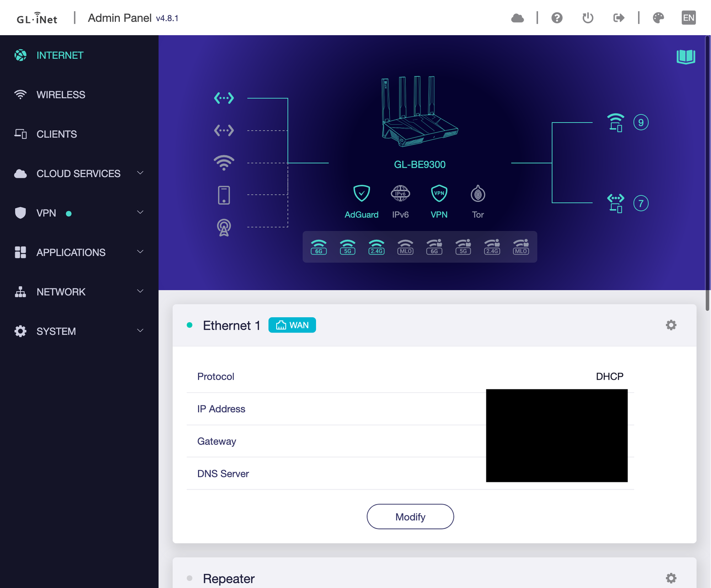The width and height of the screenshot is (711, 588).
Task: Open the theme palette icon
Action: [658, 18]
